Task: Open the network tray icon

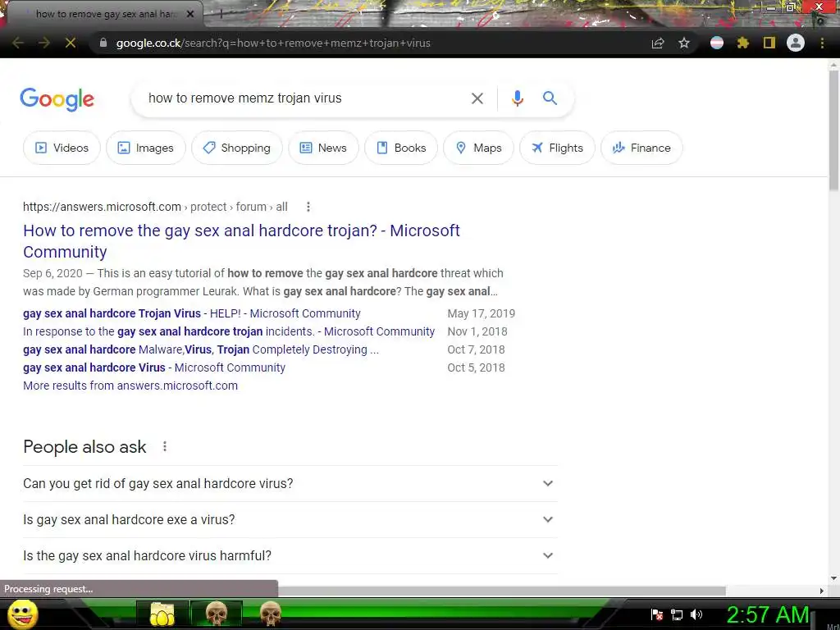Action: pyautogui.click(x=677, y=615)
